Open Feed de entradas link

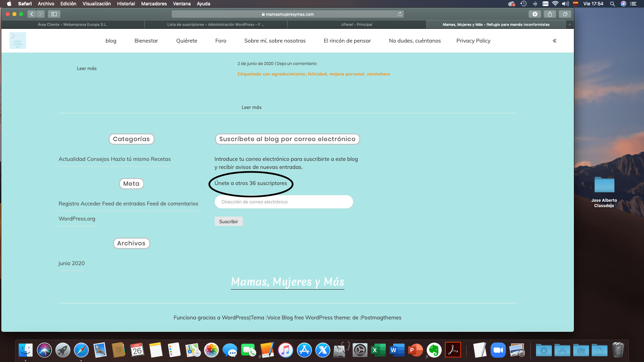point(124,203)
